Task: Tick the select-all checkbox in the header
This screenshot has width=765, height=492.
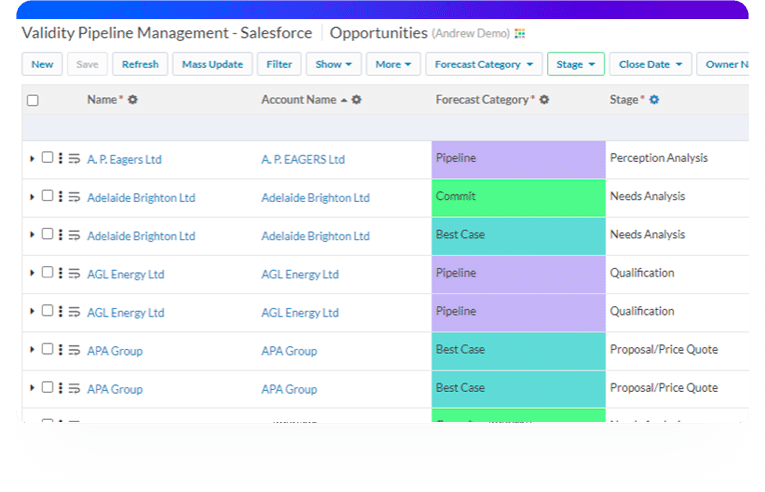Action: click(33, 100)
